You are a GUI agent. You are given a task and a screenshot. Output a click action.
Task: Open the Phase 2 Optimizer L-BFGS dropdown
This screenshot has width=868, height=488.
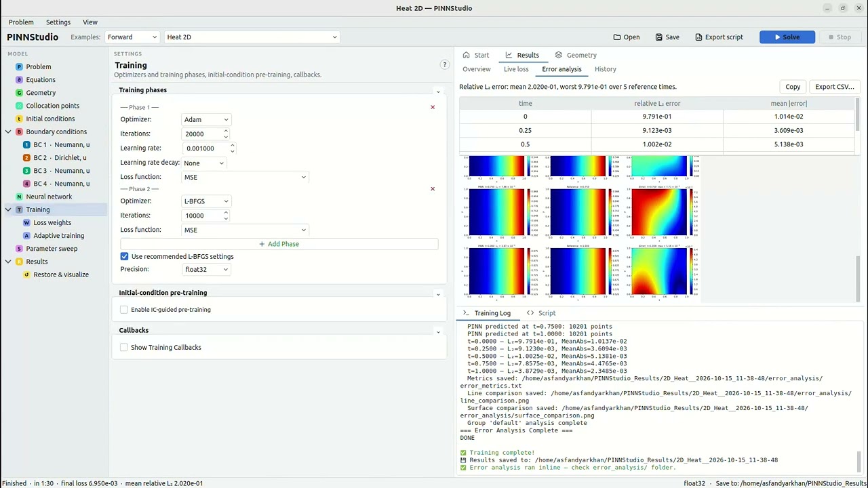(x=206, y=201)
